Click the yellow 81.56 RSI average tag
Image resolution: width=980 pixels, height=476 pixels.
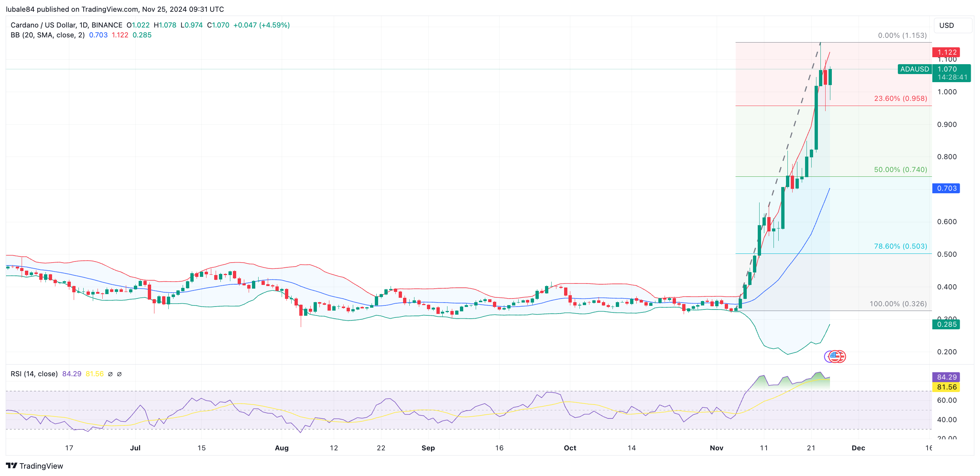[946, 387]
